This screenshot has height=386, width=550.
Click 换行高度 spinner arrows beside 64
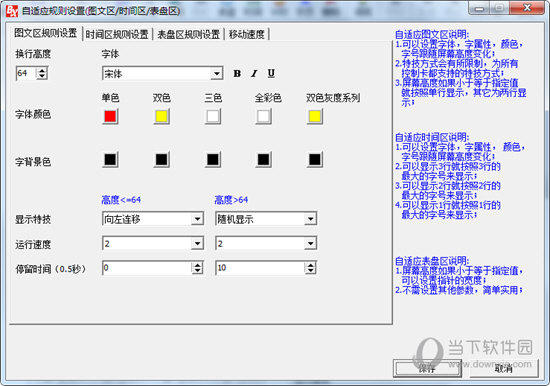coord(42,73)
